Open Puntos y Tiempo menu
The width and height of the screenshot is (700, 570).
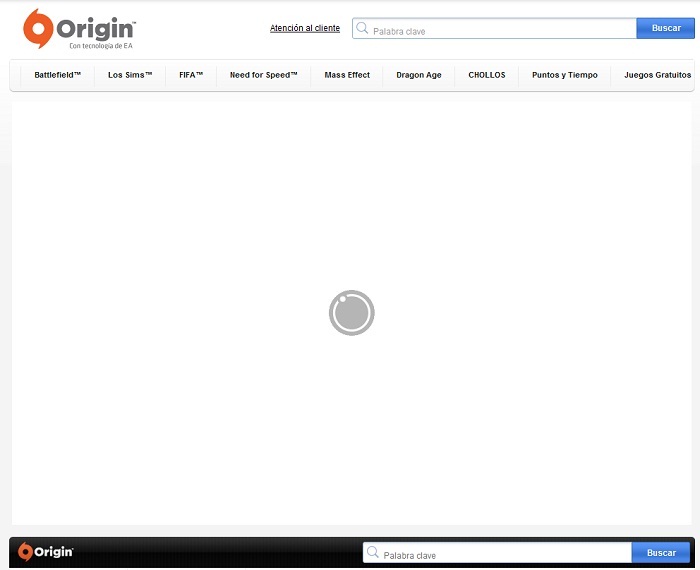tap(565, 75)
